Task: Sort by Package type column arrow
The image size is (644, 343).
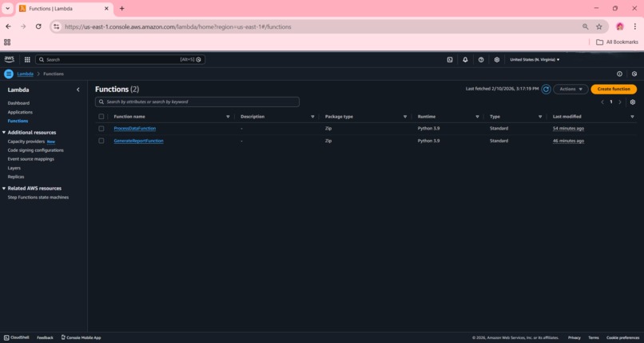Action: (405, 117)
